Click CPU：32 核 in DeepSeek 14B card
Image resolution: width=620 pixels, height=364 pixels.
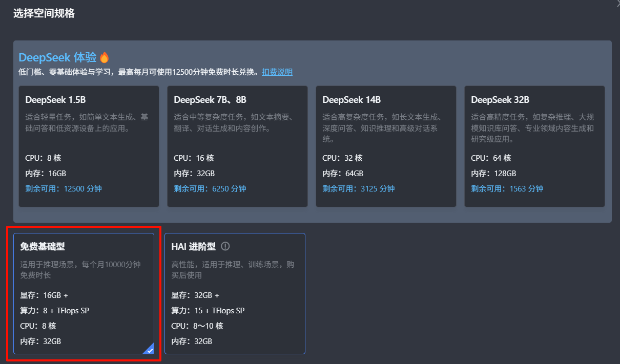coord(342,158)
